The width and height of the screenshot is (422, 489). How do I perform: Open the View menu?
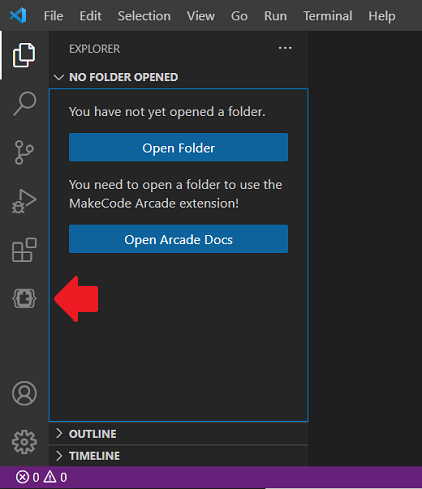[x=201, y=16]
